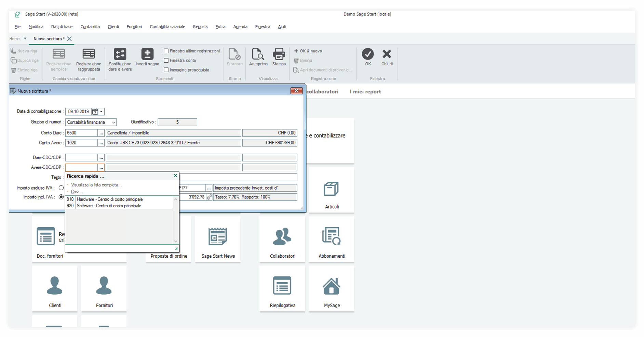The height and width of the screenshot is (337, 644).
Task: Open the Riepilogativa tile
Action: click(282, 288)
